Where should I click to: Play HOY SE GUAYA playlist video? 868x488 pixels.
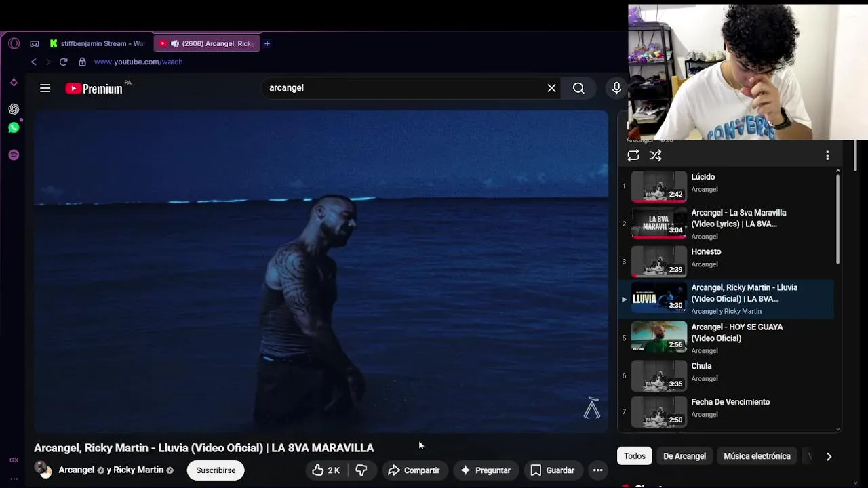click(x=726, y=338)
